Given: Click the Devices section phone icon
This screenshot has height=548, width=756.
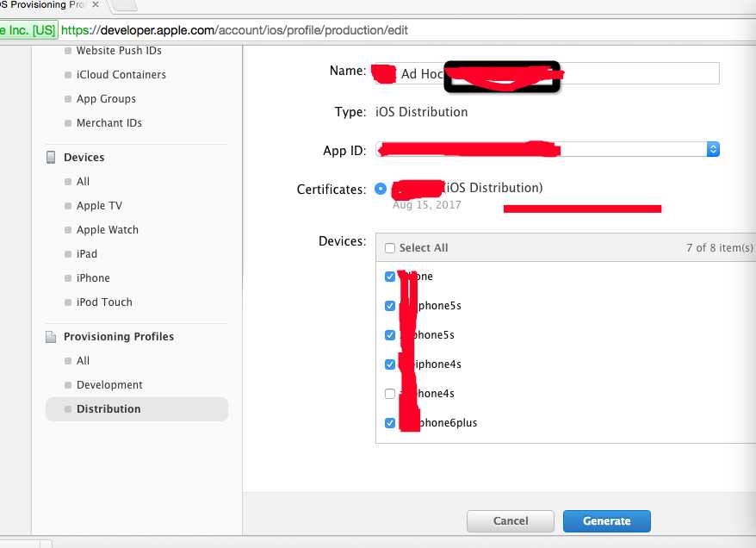Looking at the screenshot, I should (51, 158).
